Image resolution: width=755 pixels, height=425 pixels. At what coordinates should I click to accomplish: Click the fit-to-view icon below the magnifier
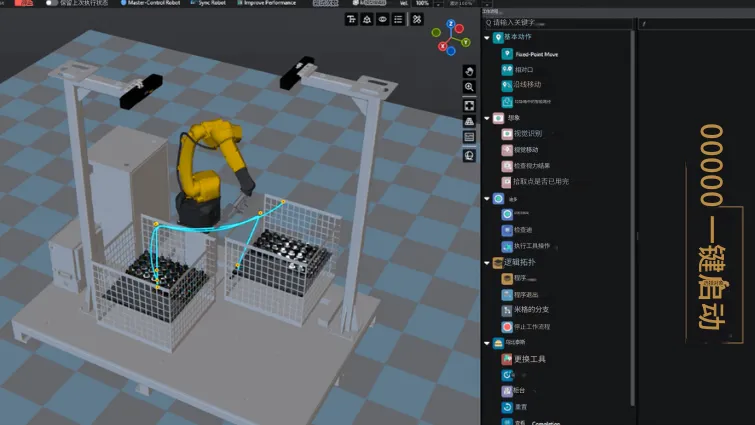pyautogui.click(x=469, y=105)
